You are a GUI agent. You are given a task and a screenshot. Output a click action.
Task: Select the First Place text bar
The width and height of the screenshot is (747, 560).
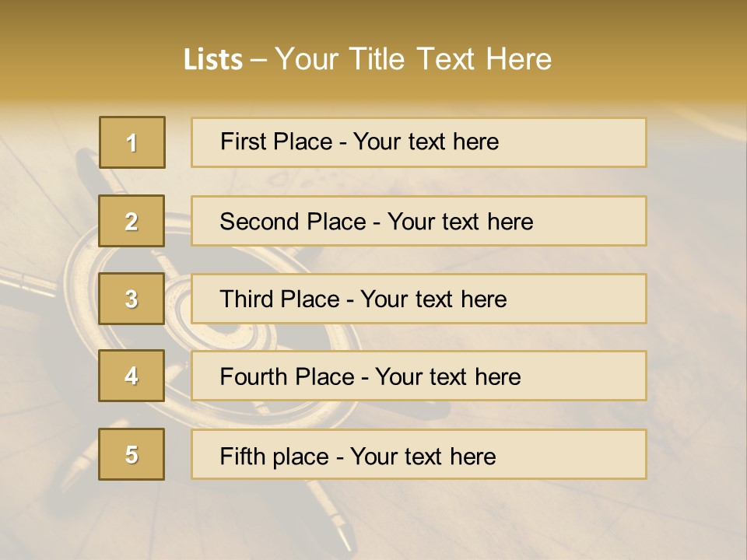point(419,142)
